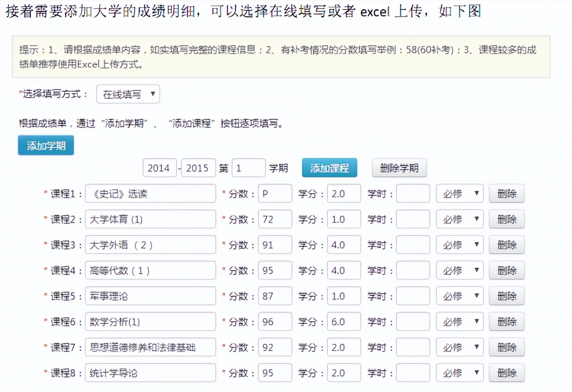
Task: Open the 必修 dropdown for 军事理论
Action: pos(459,296)
